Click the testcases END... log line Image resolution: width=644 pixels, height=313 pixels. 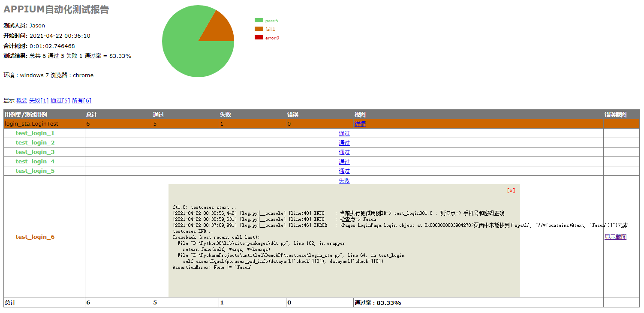(x=193, y=231)
